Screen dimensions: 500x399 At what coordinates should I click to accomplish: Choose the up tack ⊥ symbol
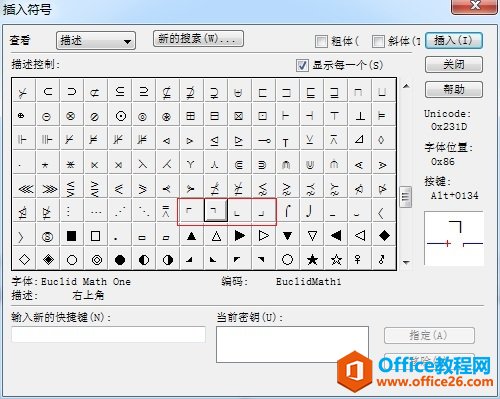click(360, 115)
